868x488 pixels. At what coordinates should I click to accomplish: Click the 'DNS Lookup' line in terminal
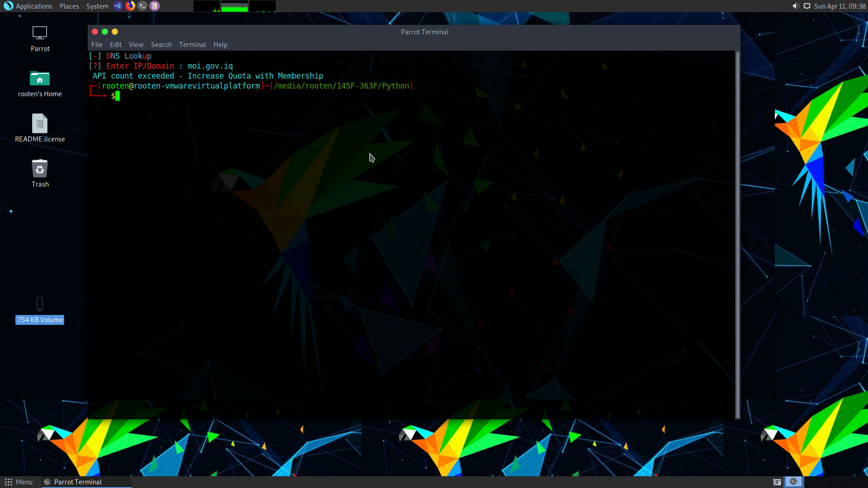(120, 56)
